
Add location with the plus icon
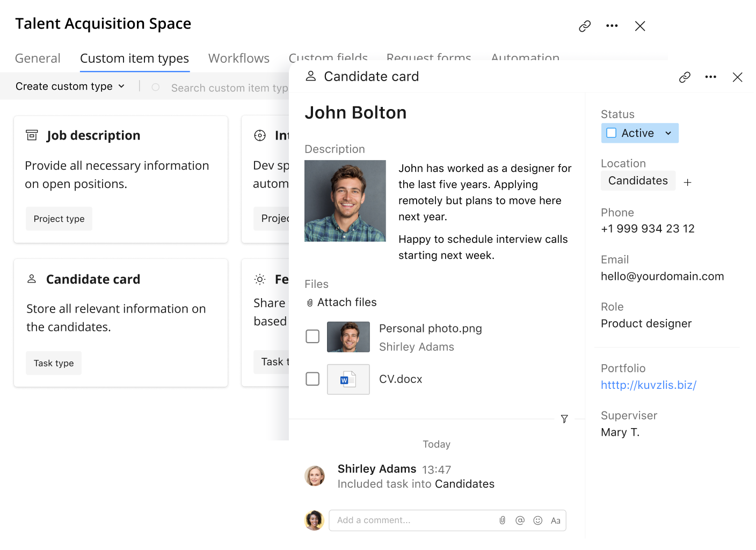(687, 183)
